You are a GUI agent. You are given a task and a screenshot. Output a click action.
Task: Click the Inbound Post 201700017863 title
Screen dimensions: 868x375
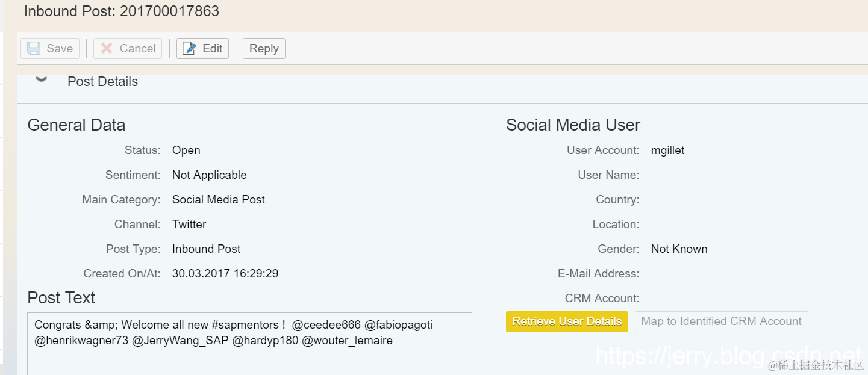[122, 11]
